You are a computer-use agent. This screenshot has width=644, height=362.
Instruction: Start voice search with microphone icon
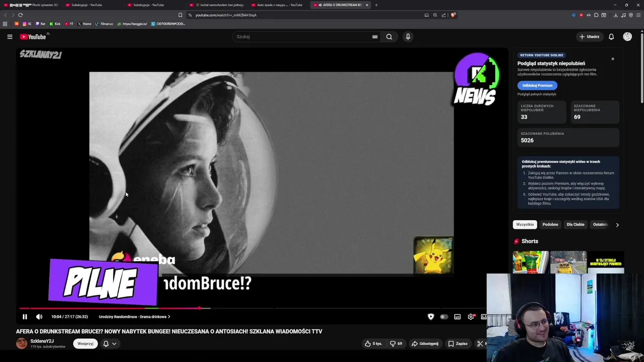[x=408, y=37]
